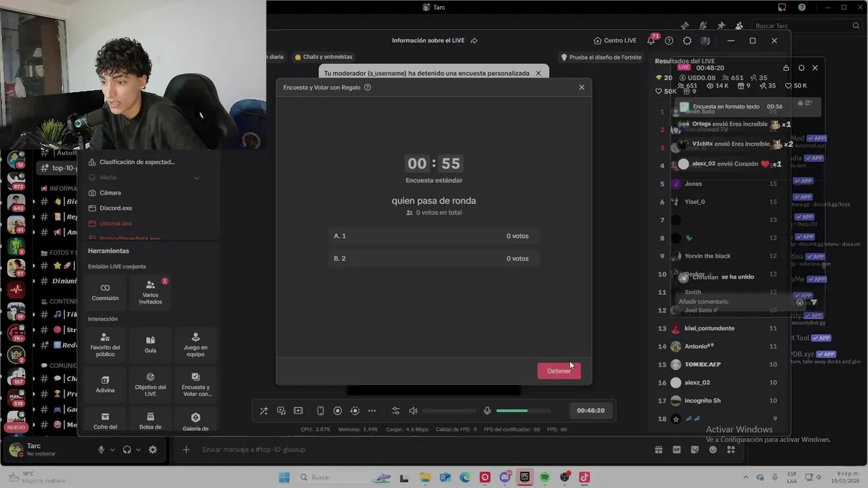Screen dimensions: 868x488
Task: Open Discord attachment plus button
Action: point(186,449)
